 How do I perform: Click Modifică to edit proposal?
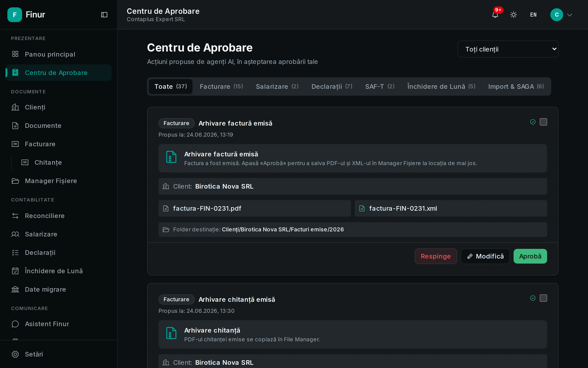pos(485,256)
